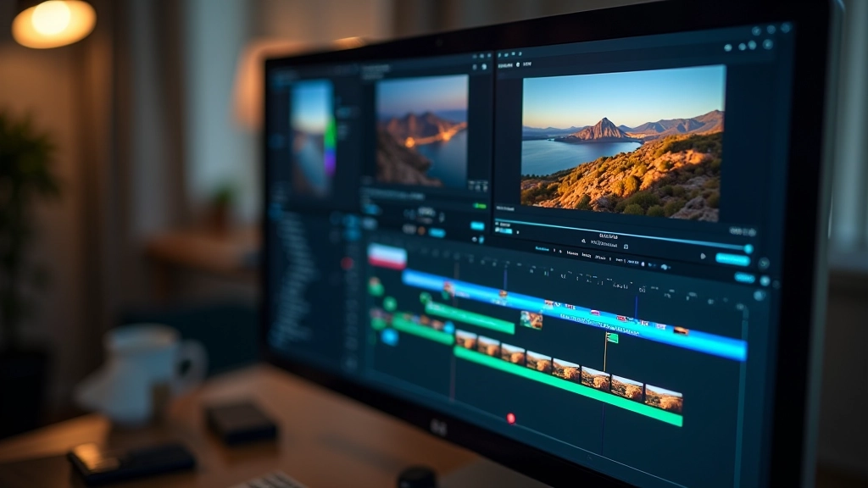Screen dimensions: 868x488
Task: Select the lowest green clip under filmstrip
Action: point(567,386)
